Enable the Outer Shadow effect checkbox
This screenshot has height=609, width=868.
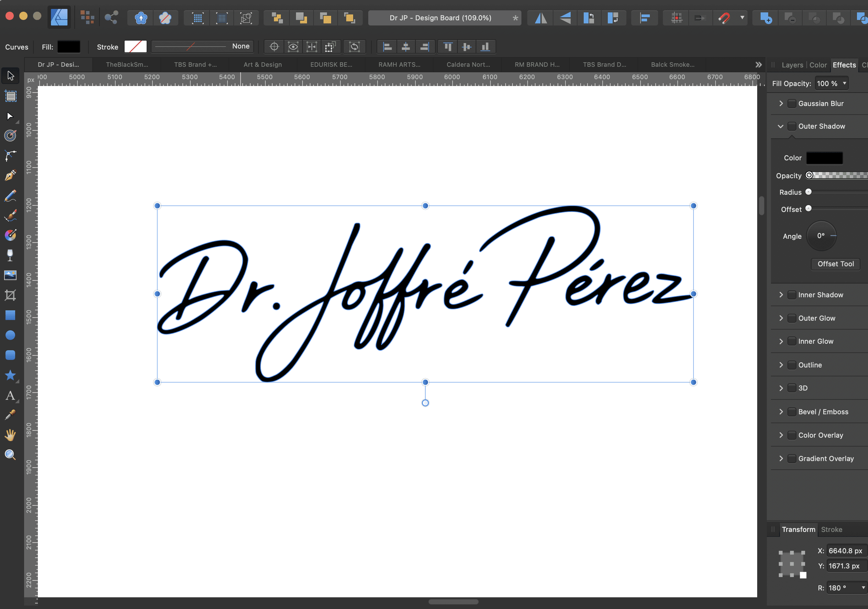click(x=791, y=126)
